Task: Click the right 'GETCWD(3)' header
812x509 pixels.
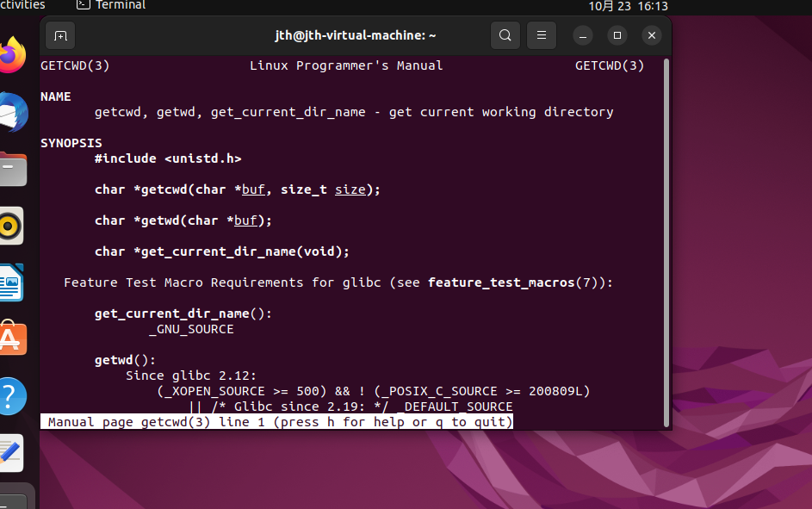Action: coord(610,65)
